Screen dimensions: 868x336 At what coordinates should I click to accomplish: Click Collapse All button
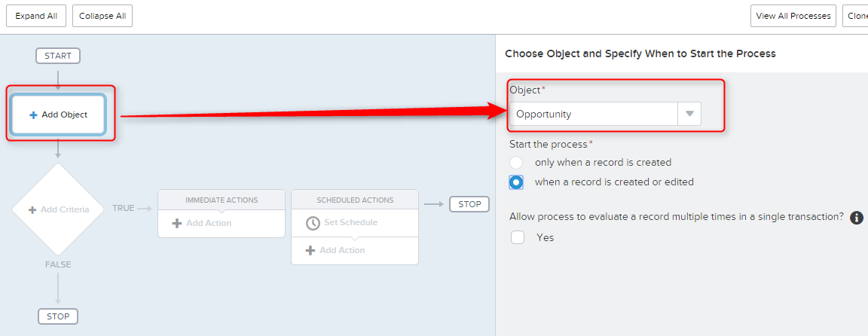click(x=102, y=16)
